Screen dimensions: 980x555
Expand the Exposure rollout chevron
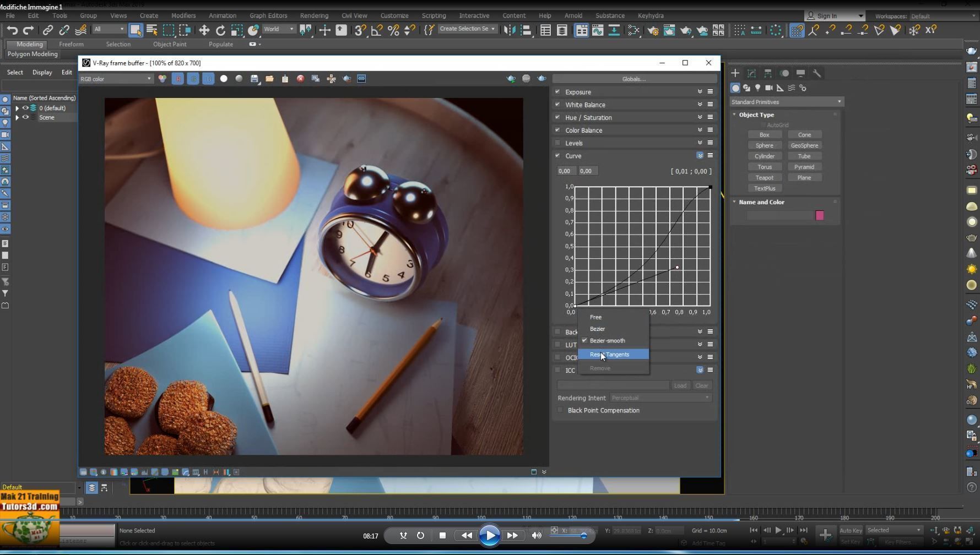pos(700,92)
